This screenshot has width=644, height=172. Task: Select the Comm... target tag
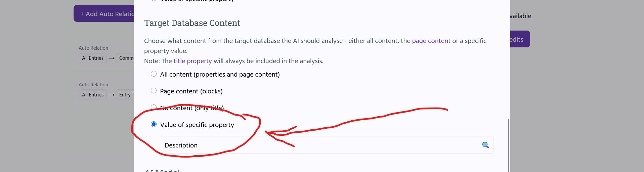(x=125, y=58)
